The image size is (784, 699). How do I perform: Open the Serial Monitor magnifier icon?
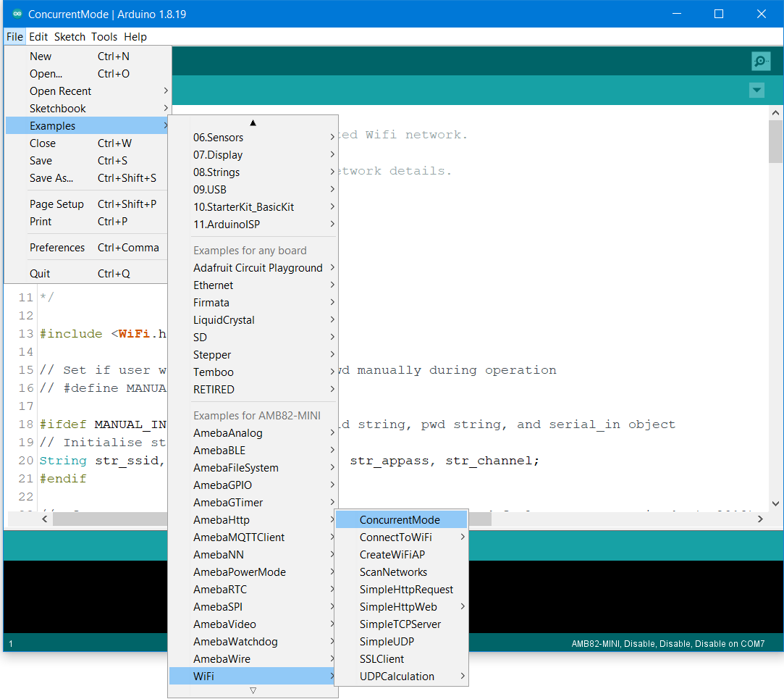[x=760, y=62]
